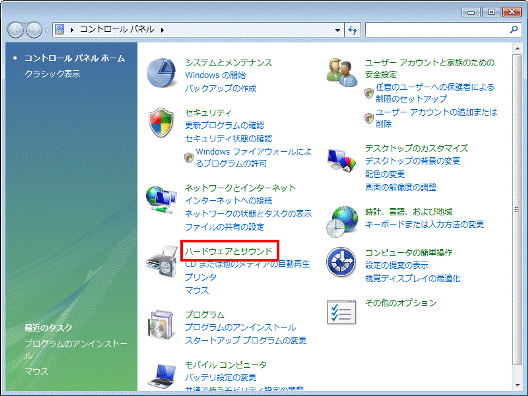Open the Network and Internet globe icon
Viewport: 528px width, 396px height.
161,199
